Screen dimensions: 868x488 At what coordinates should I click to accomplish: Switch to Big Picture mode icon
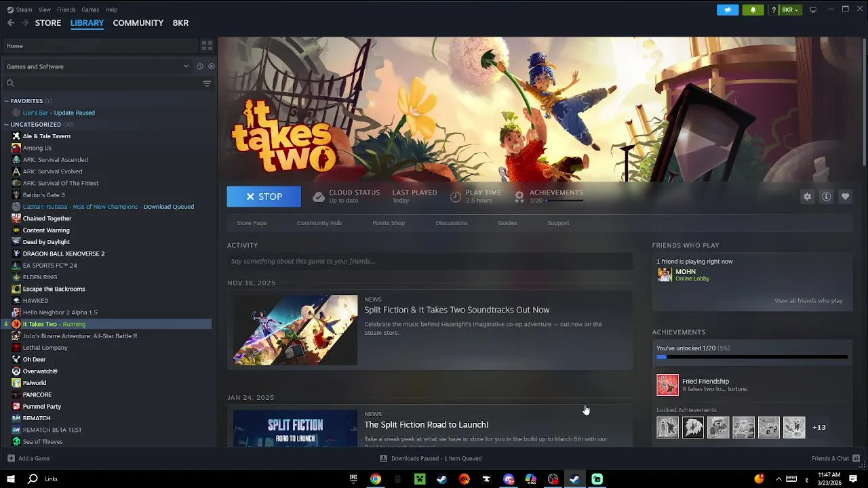[x=813, y=9]
